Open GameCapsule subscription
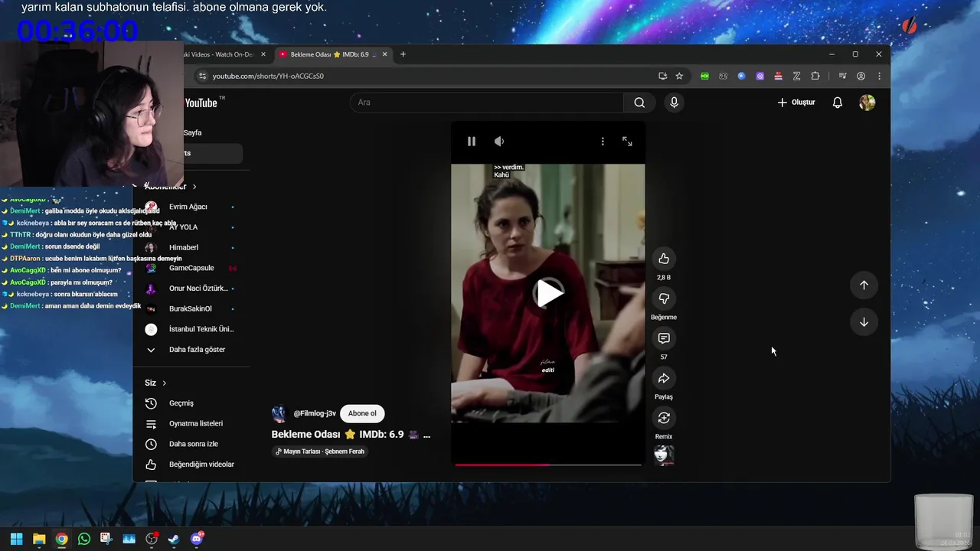980x551 pixels. click(191, 268)
